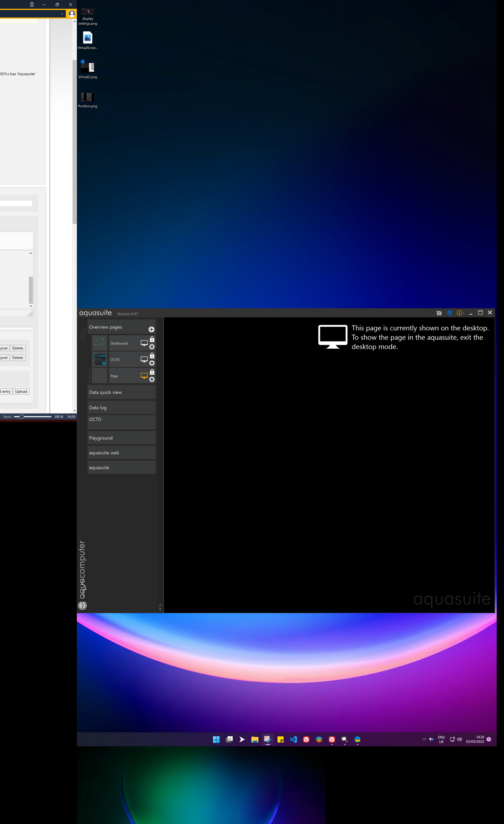
Task: Open the orange info notification icon
Action: coord(460,313)
